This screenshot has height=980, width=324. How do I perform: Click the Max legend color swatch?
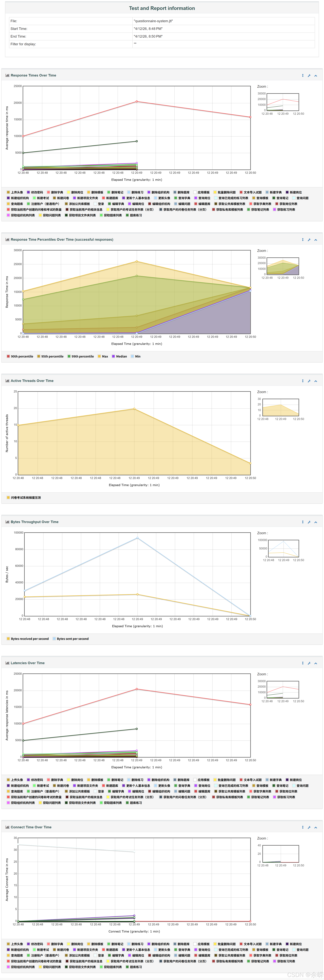[99, 357]
